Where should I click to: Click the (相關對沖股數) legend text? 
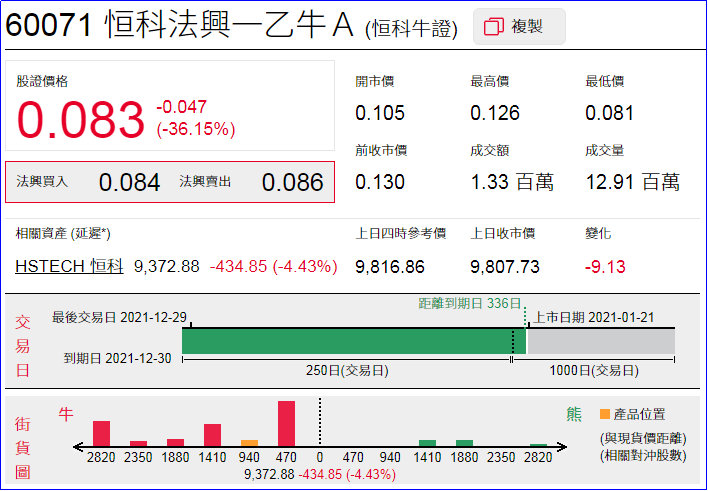(643, 456)
